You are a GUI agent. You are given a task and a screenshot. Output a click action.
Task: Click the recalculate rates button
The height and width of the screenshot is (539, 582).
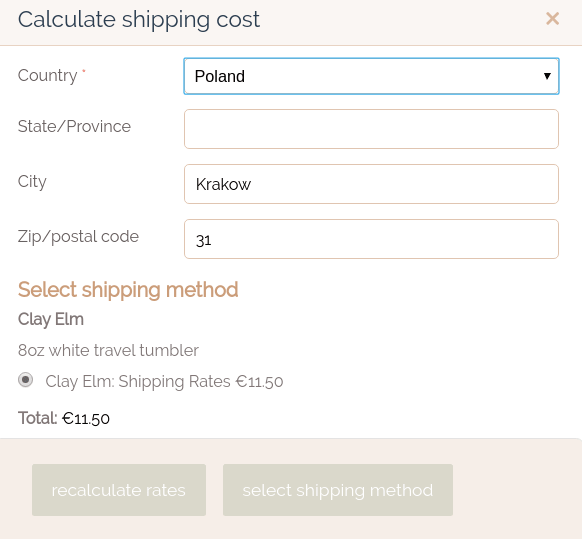click(119, 490)
